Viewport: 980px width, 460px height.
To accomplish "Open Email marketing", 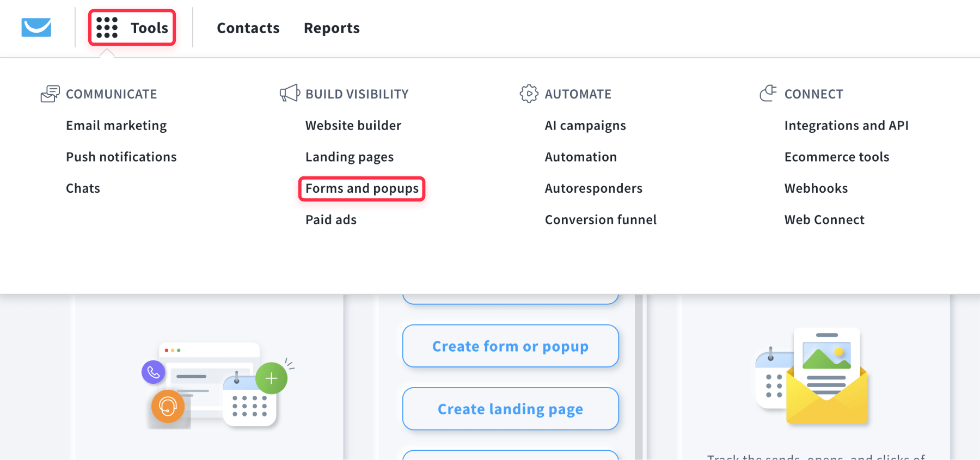I will coord(117,126).
